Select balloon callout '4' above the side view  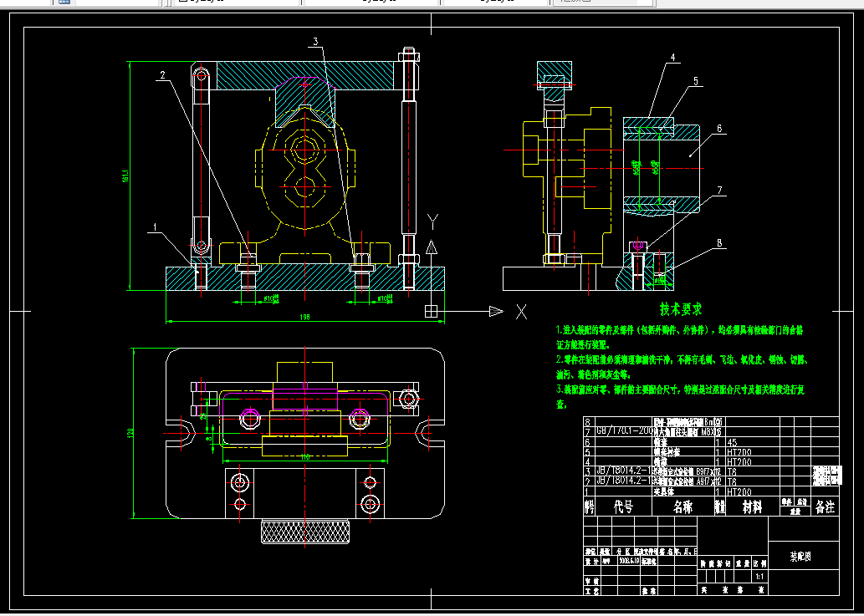pos(672,57)
